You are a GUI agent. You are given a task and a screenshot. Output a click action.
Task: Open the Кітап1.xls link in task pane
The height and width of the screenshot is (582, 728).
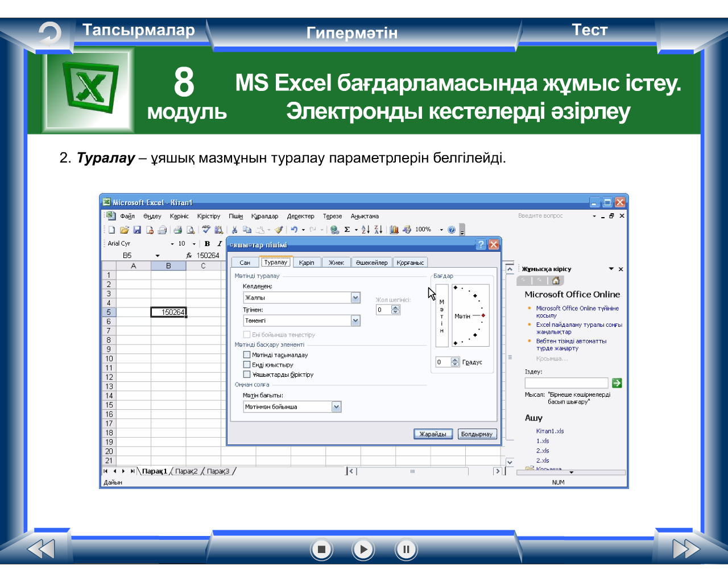tap(550, 431)
